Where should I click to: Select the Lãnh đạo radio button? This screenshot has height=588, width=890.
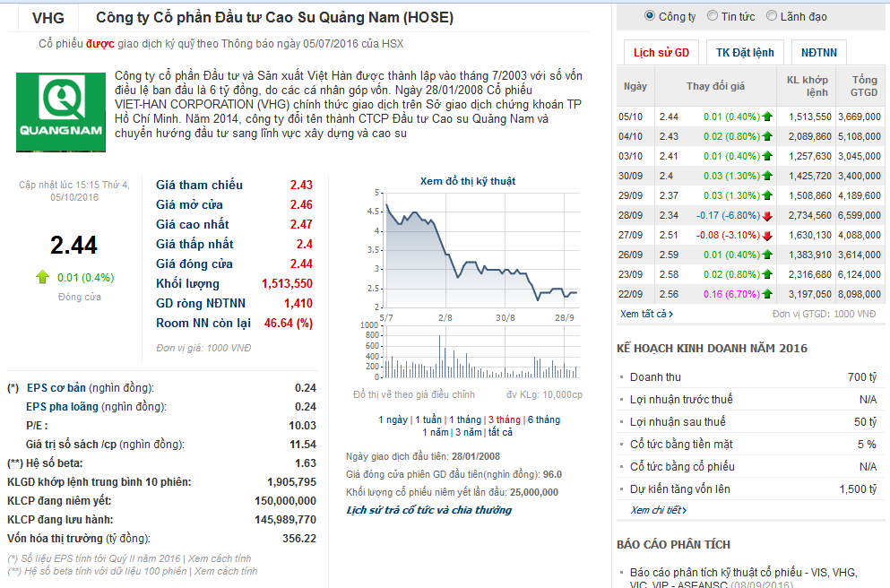(x=772, y=16)
